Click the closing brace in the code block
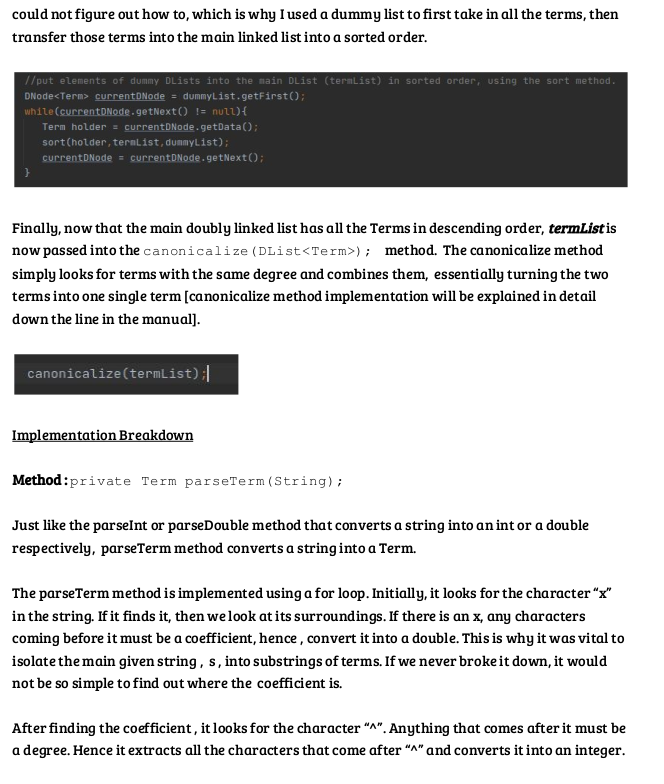This screenshot has width=664, height=784. pos(27,172)
